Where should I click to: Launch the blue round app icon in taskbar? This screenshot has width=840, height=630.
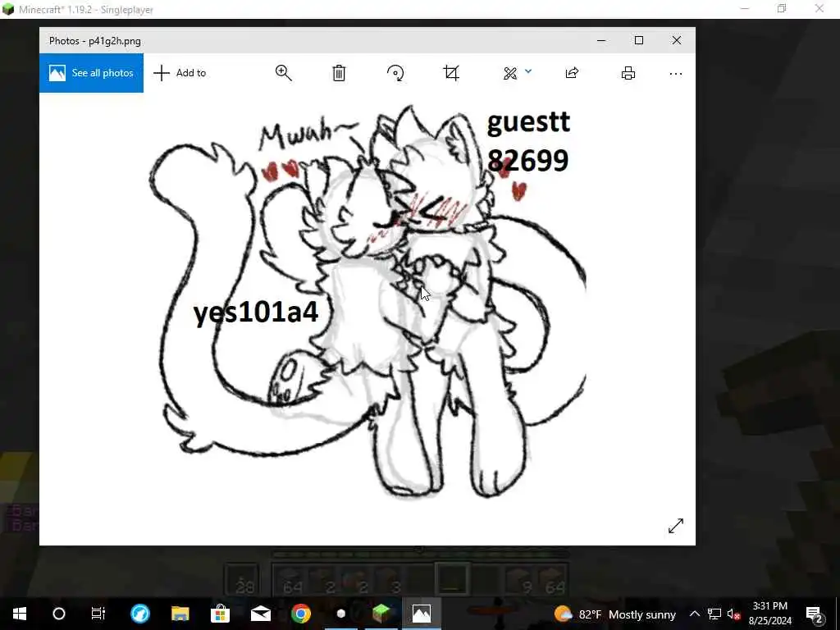140,614
